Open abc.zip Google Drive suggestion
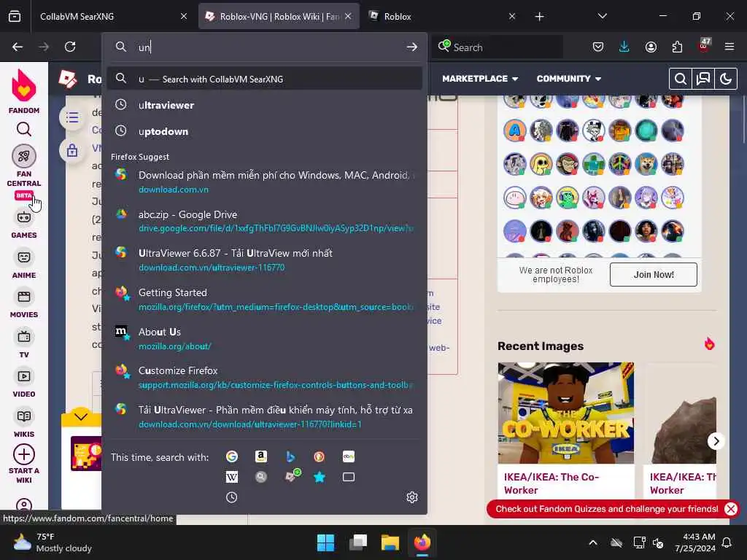The image size is (747, 560). point(264,221)
